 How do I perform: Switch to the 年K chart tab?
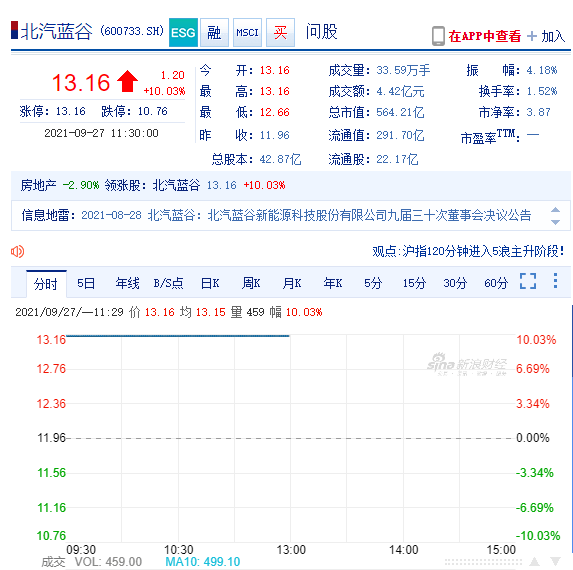333,283
